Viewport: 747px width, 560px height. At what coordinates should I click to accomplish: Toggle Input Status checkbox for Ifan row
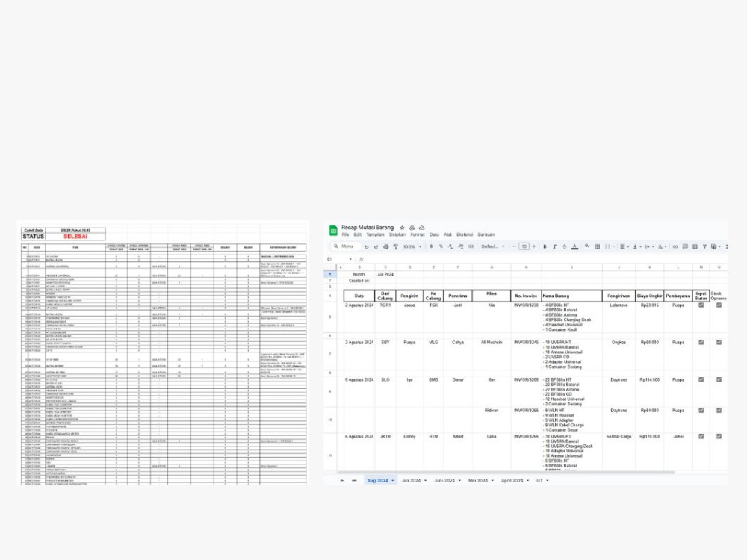701,379
